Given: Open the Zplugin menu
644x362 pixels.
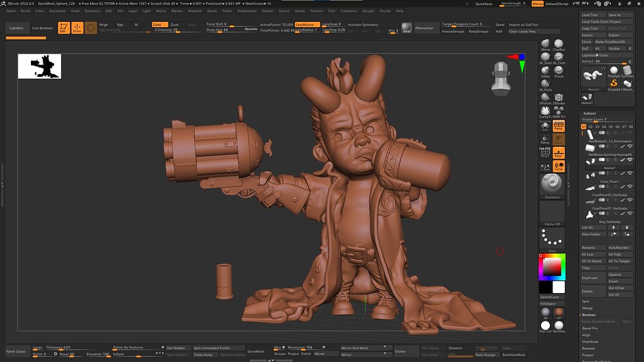Looking at the screenshot, I should tap(368, 11).
